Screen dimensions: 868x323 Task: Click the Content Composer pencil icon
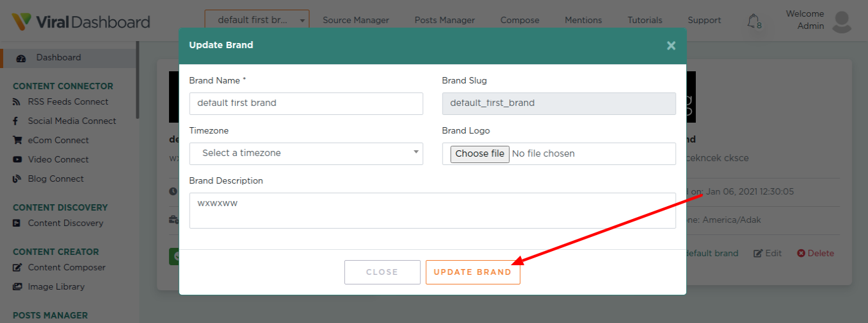pos(17,268)
